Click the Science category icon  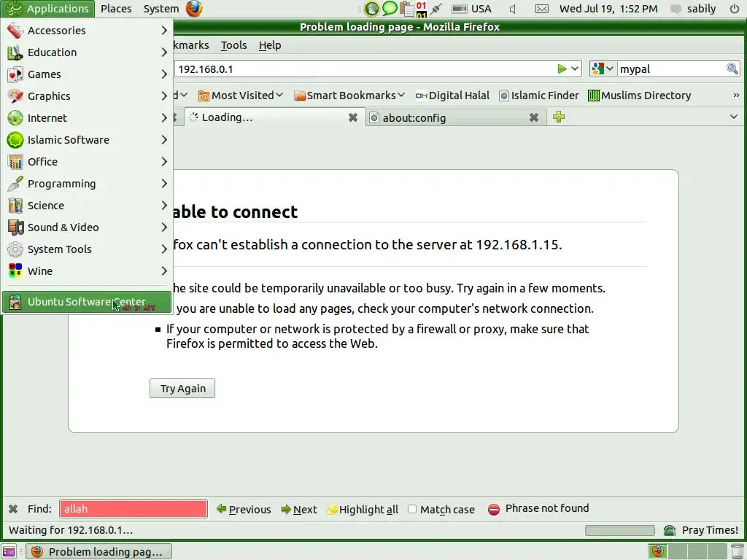tap(15, 206)
